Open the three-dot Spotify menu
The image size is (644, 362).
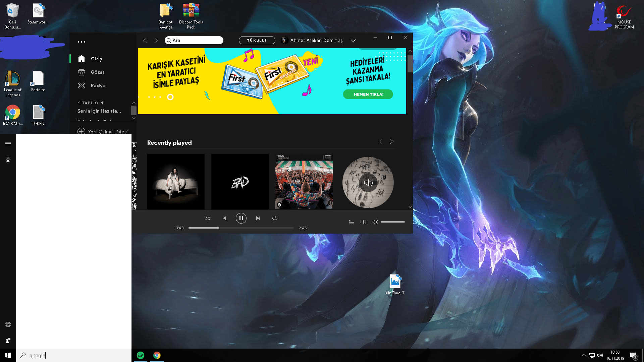coord(82,42)
